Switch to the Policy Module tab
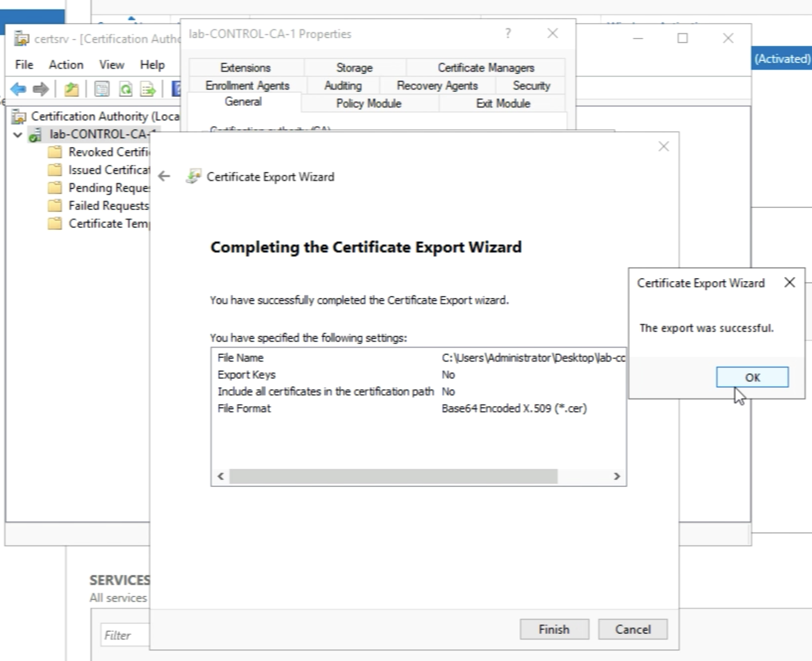Screen dimensions: 812x661 click(x=368, y=104)
